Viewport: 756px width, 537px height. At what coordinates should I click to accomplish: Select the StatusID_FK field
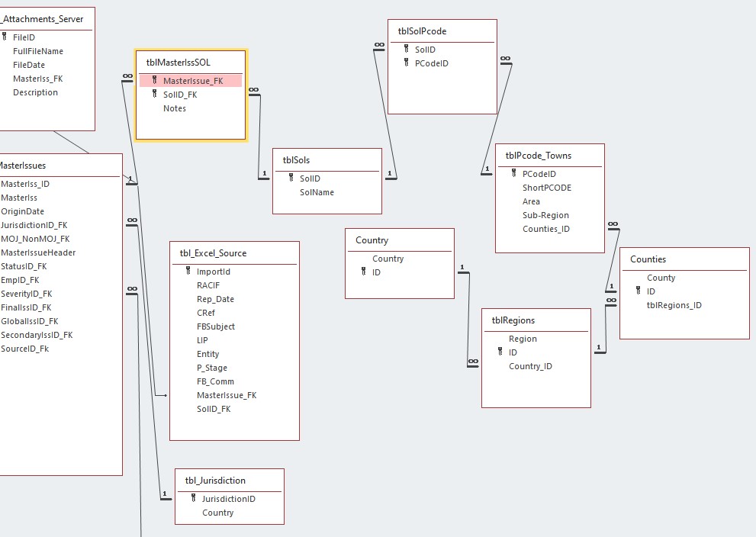[24, 266]
